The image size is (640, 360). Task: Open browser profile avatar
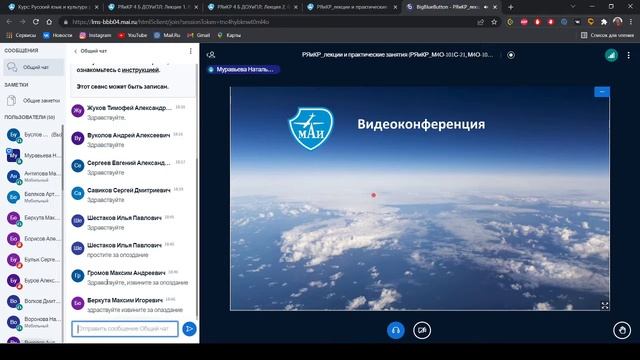click(x=618, y=22)
